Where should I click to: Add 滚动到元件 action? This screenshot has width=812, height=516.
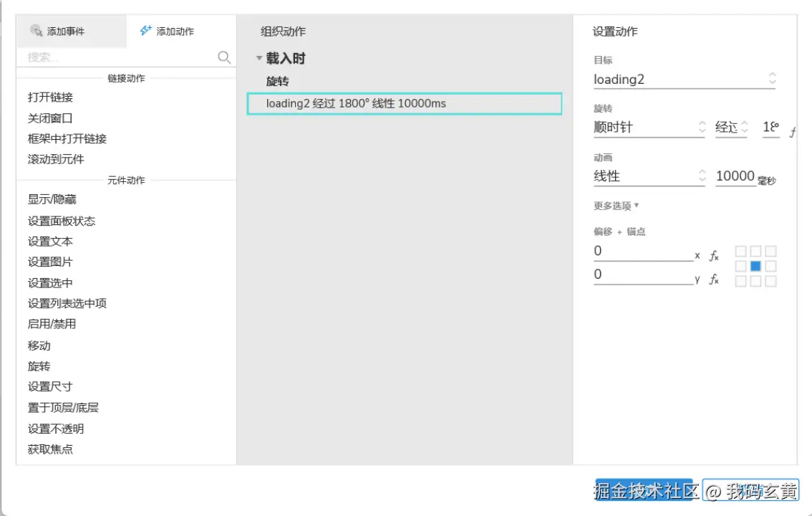pos(56,160)
